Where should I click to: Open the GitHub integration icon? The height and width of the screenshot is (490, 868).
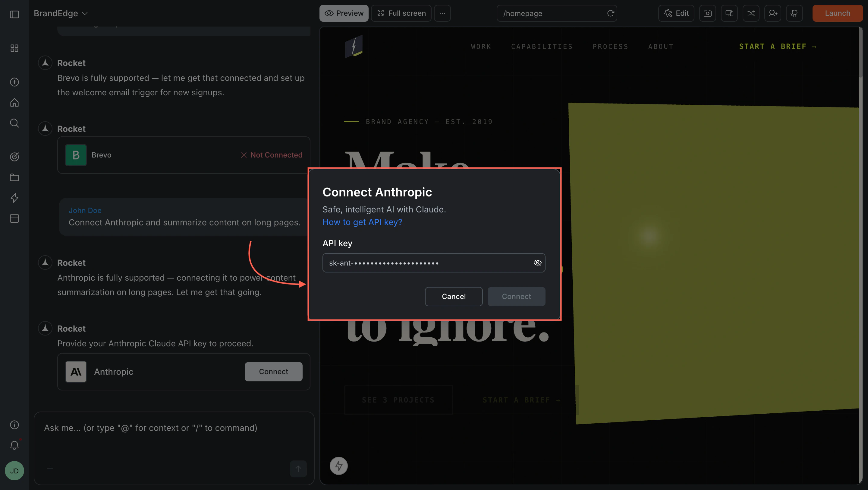tap(794, 13)
